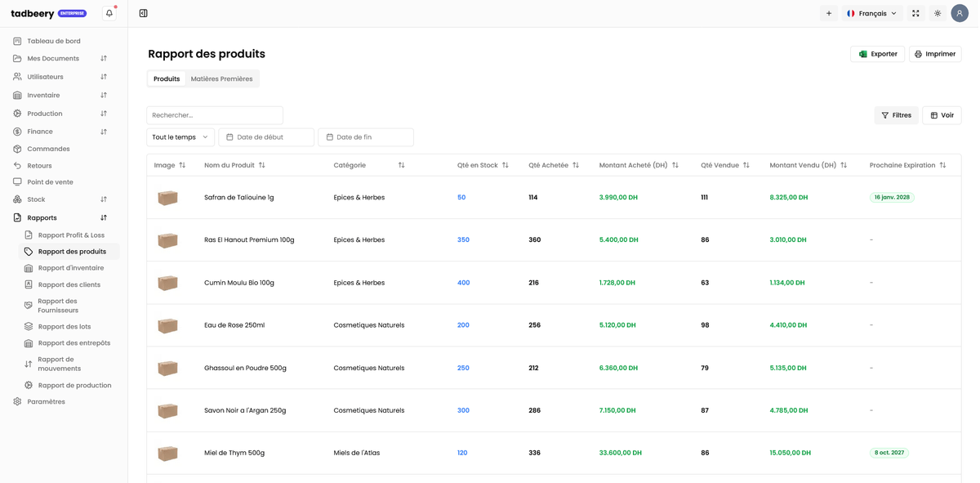Viewport: 980px width, 483px height.
Task: Click the Imprimer button
Action: (935, 54)
